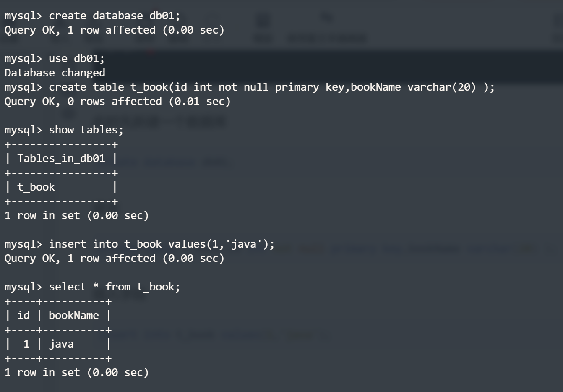Click the 'create database db01;' command text
Image resolution: width=563 pixels, height=392 pixels.
point(114,16)
